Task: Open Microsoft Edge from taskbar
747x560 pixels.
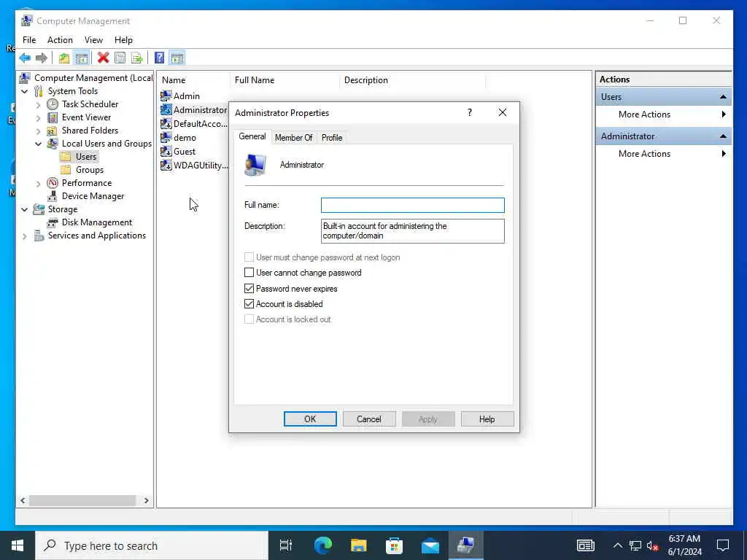Action: coord(322,545)
